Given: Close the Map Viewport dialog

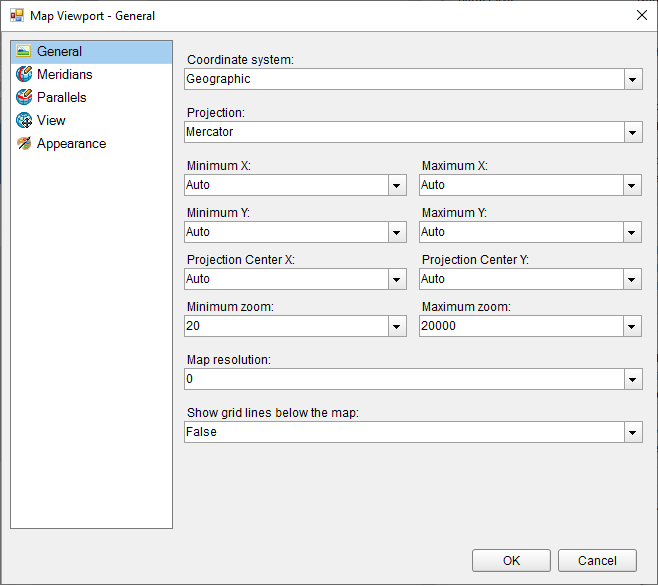Looking at the screenshot, I should (x=642, y=16).
